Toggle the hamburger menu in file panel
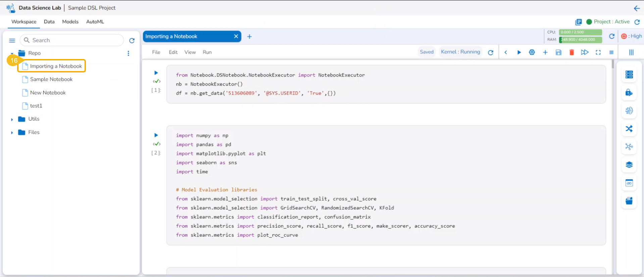 pyautogui.click(x=12, y=41)
